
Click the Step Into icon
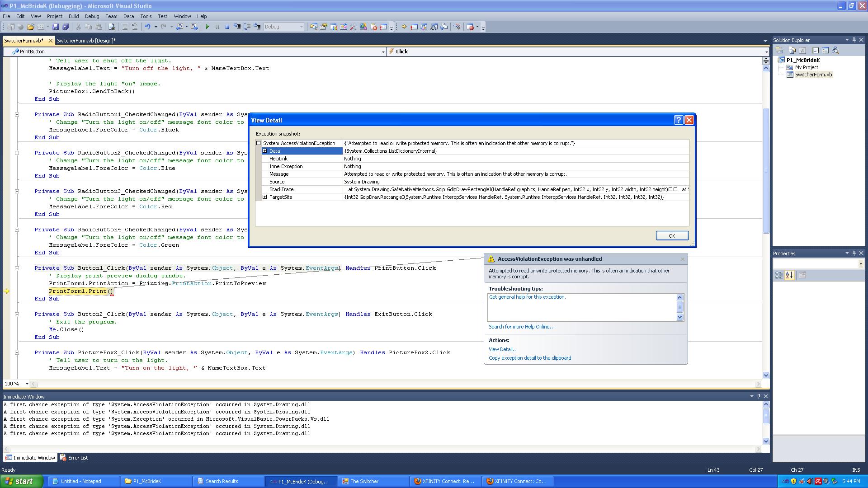[x=237, y=27]
